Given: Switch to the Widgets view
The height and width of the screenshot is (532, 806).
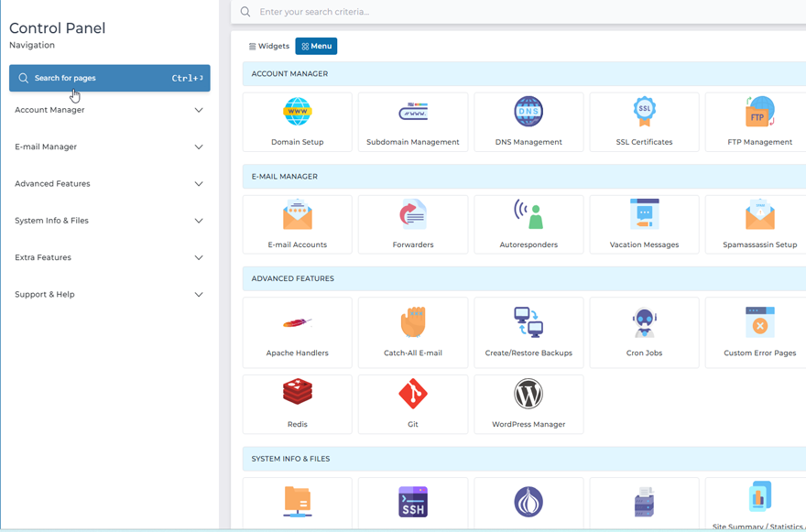Looking at the screenshot, I should (268, 45).
